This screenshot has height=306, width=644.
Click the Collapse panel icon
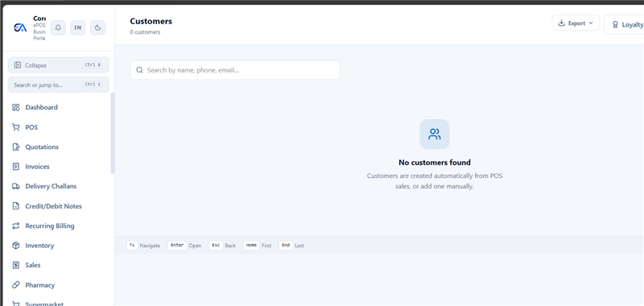18,65
